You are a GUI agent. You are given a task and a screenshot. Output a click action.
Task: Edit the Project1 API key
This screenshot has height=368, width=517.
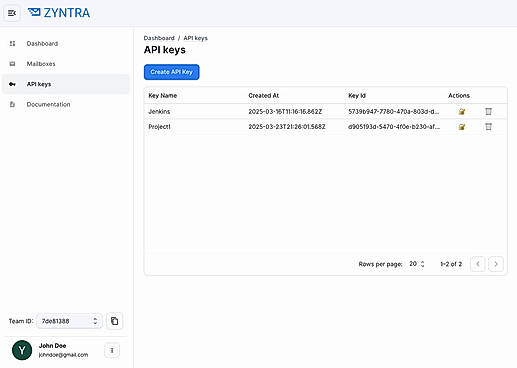[462, 127]
